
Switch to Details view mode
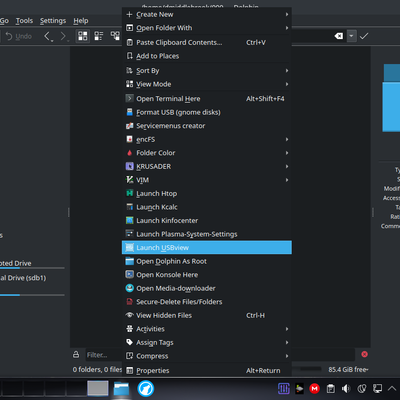[115, 36]
